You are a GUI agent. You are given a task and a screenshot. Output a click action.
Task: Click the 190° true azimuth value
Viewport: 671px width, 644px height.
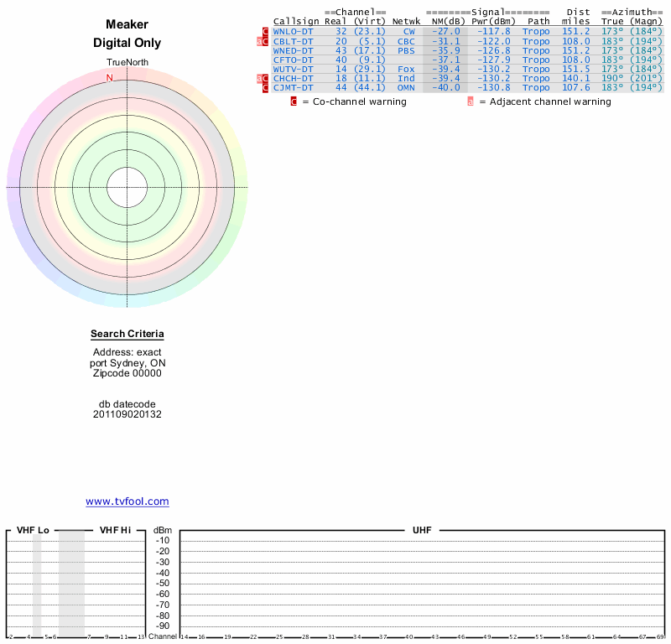(x=612, y=79)
